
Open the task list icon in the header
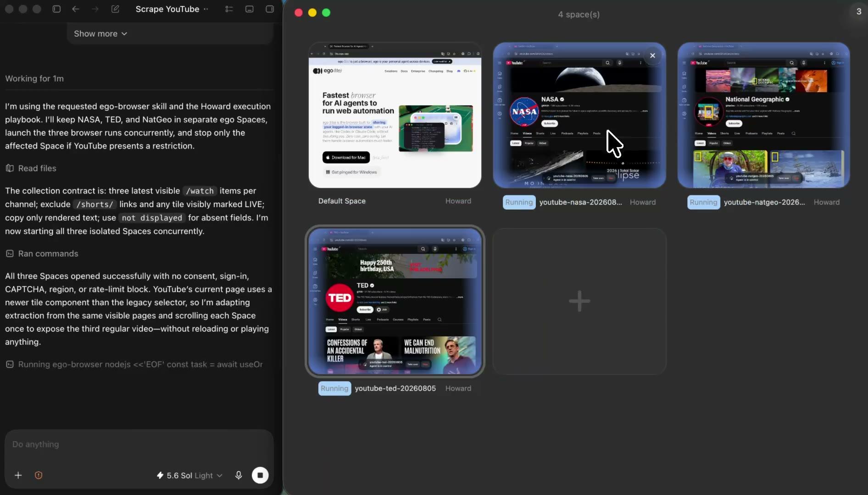click(229, 9)
